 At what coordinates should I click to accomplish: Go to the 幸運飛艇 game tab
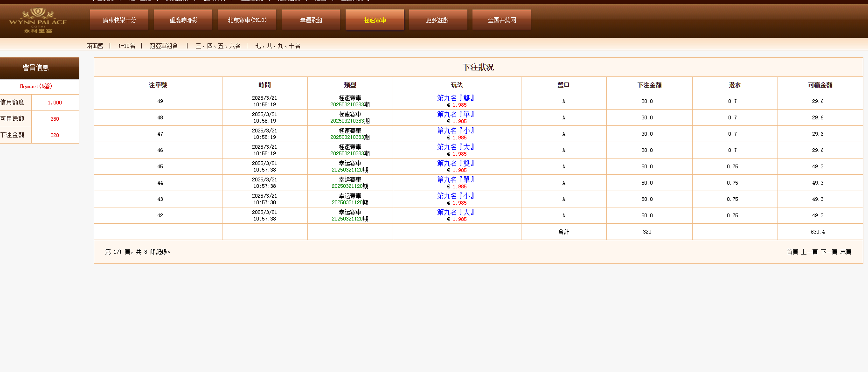(x=311, y=20)
